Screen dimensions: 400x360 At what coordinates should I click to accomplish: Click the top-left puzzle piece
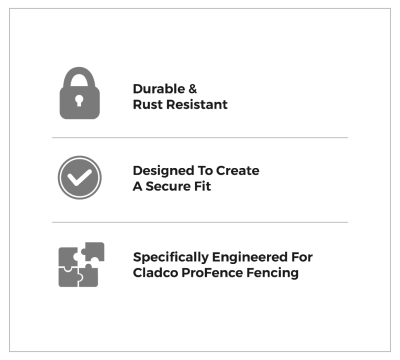[x=69, y=257]
